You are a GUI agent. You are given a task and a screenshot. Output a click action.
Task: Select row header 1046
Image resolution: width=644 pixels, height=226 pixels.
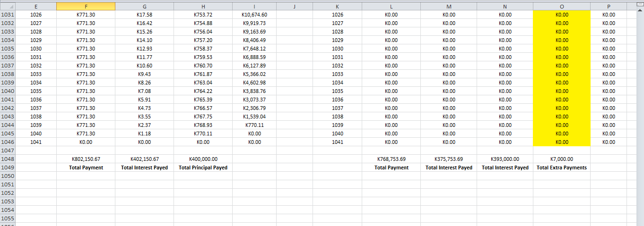click(x=8, y=142)
